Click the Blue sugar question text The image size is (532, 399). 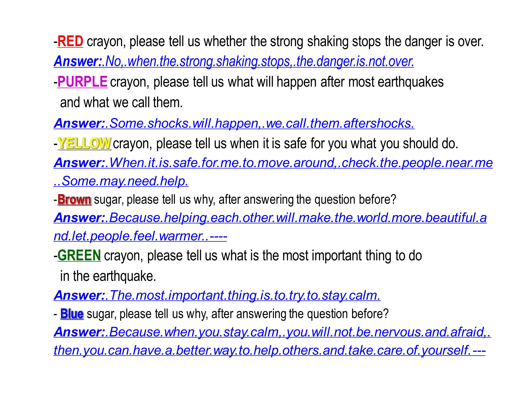coord(238,314)
